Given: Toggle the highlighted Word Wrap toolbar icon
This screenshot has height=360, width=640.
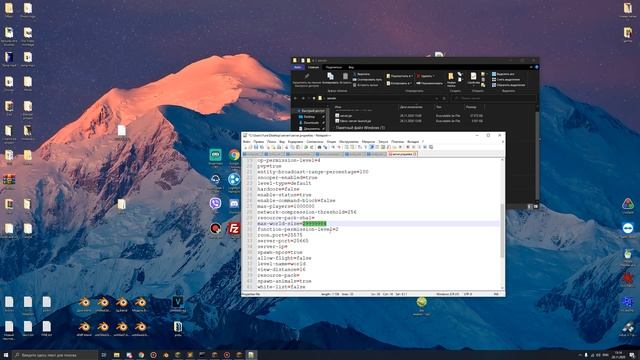Looking at the screenshot, I should [371, 147].
